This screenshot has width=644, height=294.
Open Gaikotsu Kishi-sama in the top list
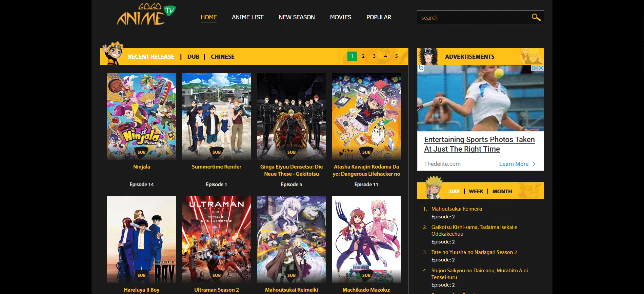pos(474,231)
